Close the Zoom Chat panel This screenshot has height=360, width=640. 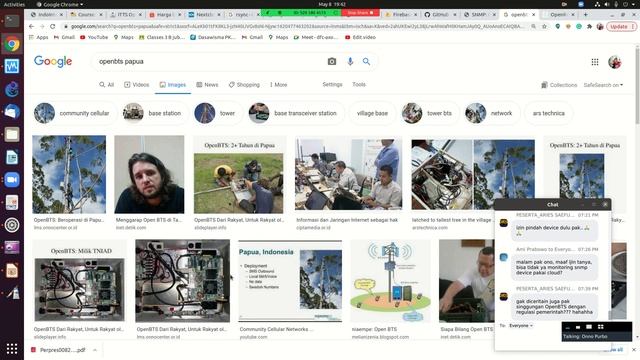(605, 204)
